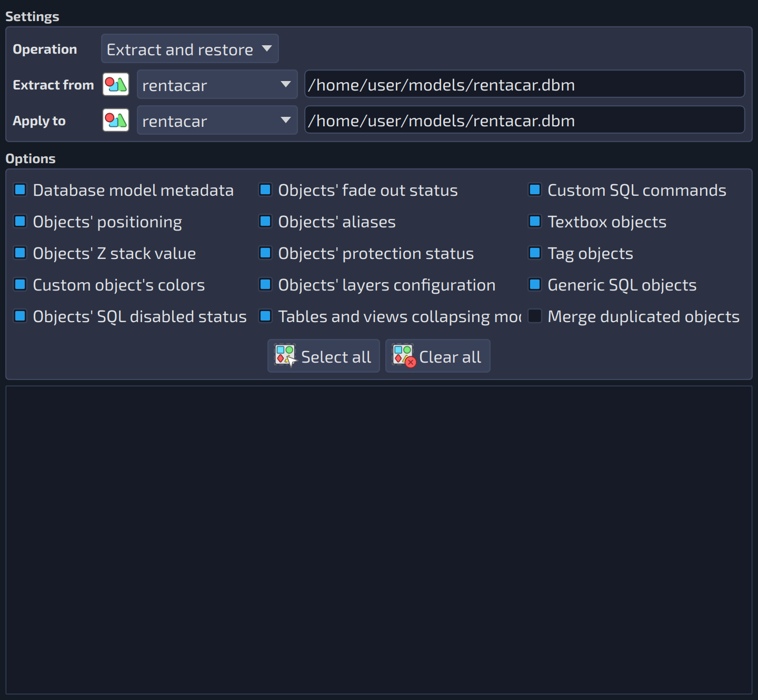Click the model icon beside Apply to
Screen dimensions: 758x700
116,120
